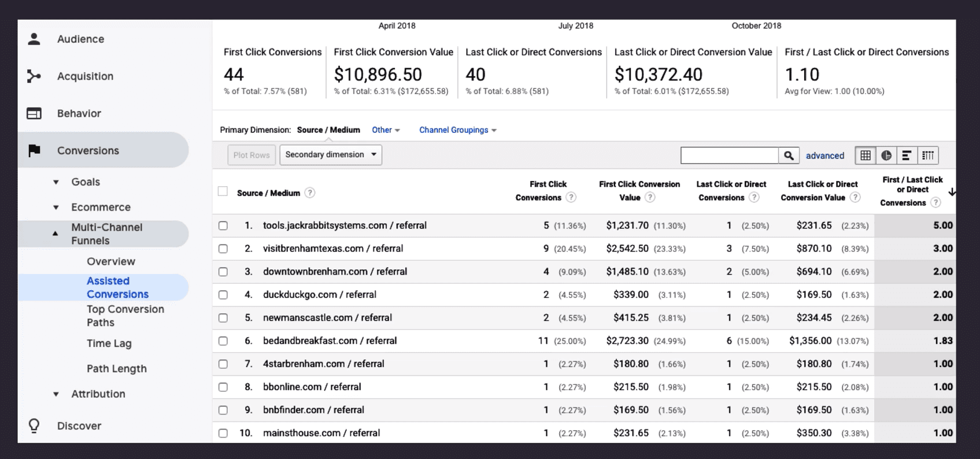Viewport: 980px width, 459px height.
Task: Expand the Goals submenu arrow
Action: point(56,182)
